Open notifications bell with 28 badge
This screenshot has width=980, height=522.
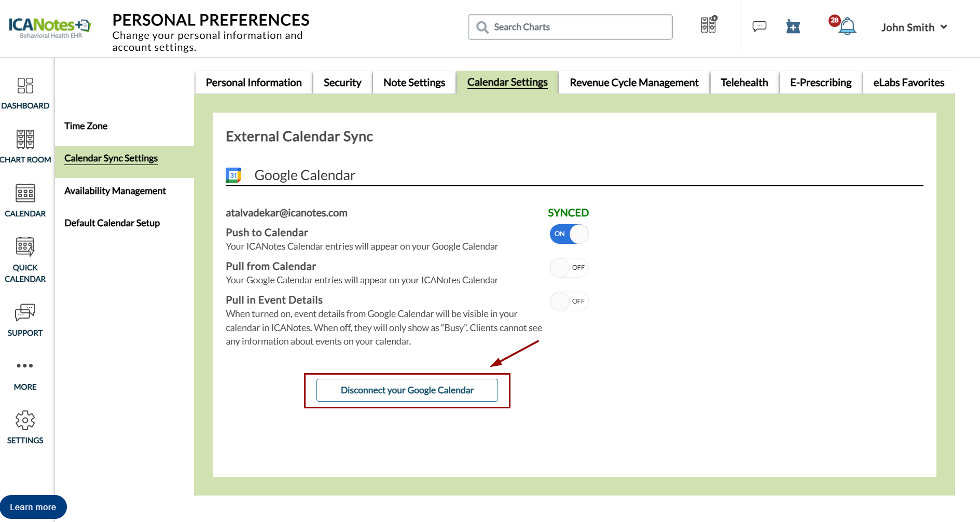844,25
